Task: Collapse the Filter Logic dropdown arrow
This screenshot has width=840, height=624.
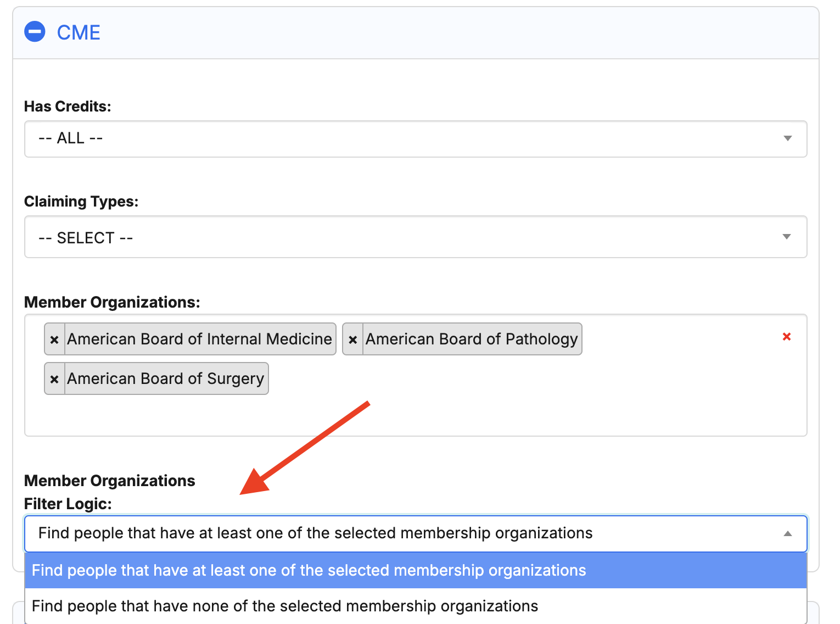Action: (788, 533)
